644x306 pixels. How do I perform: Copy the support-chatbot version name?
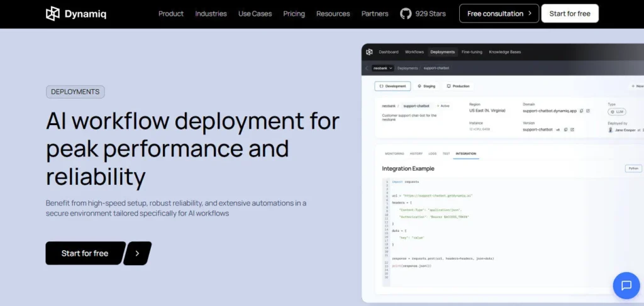565,129
